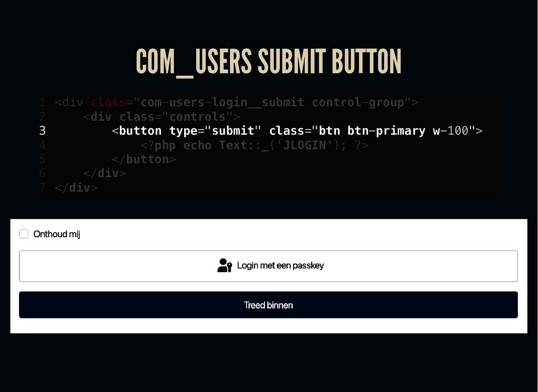Click the "btn-primary" class in code
Viewport: 538px width, 392px height.
point(386,131)
